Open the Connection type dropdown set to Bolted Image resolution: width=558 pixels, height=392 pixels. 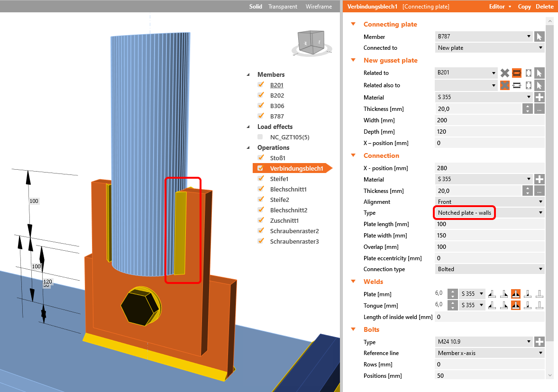(489, 269)
